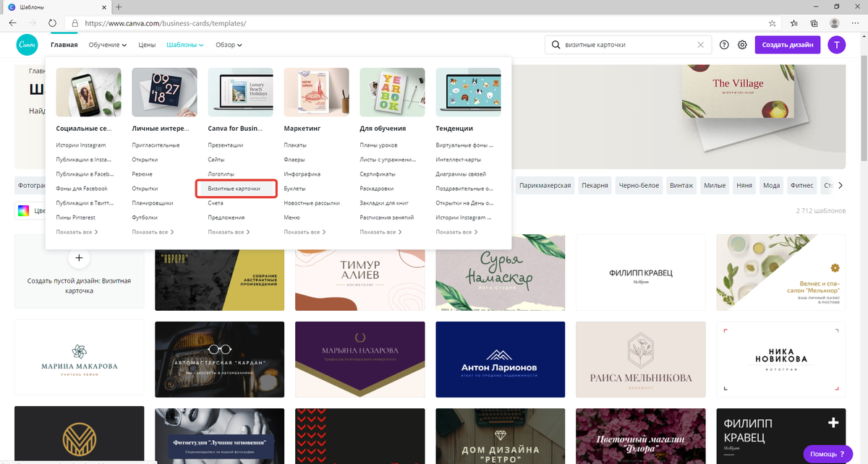Open the help question mark icon
The width and height of the screenshot is (868, 464).
coord(724,45)
